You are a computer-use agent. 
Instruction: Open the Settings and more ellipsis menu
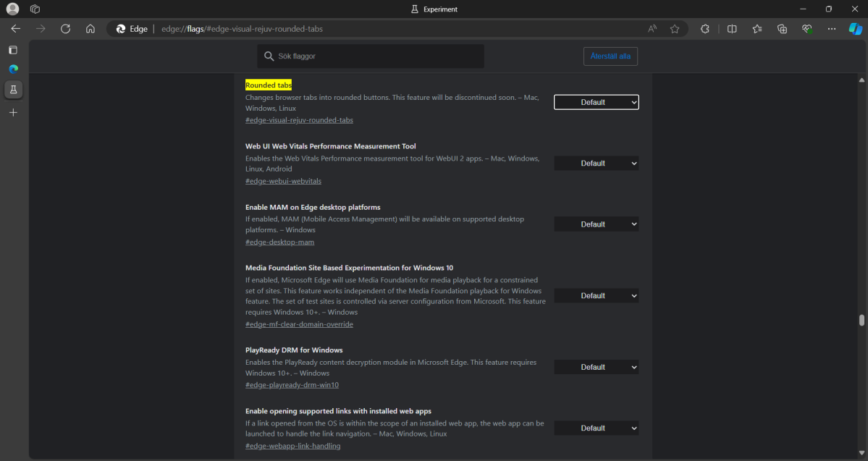pyautogui.click(x=831, y=29)
